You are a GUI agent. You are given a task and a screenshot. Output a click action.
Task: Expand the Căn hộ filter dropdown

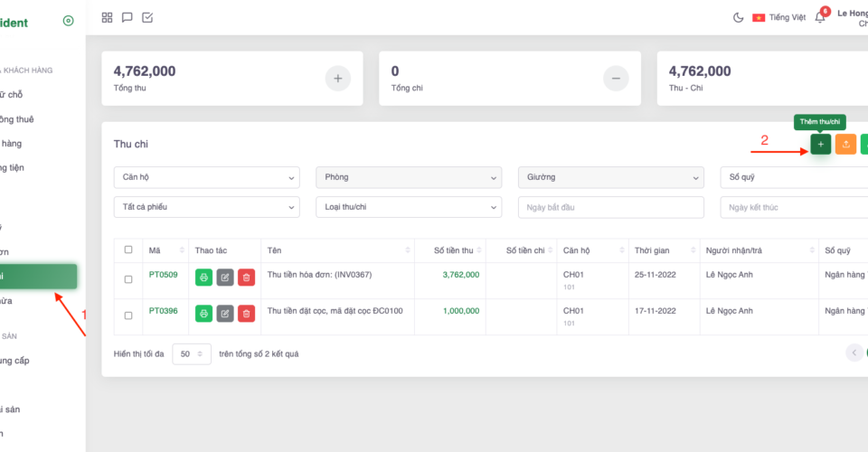[206, 177]
